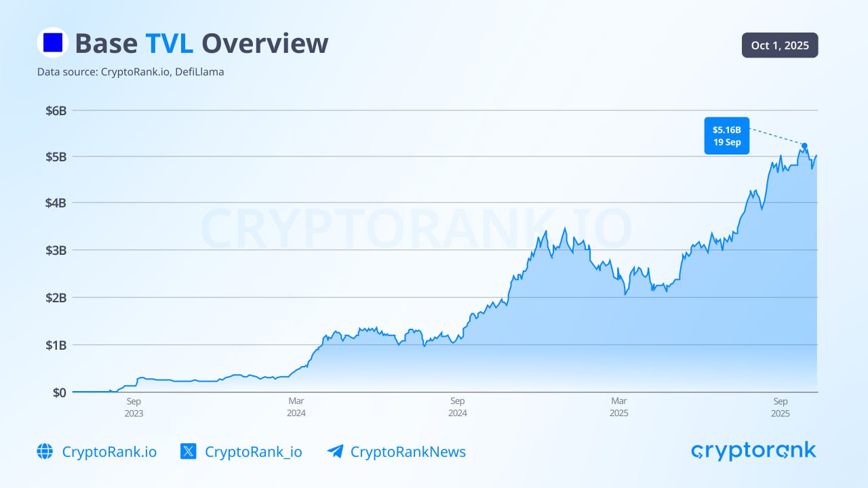
Task: Open the CryptoRankNews Telegram link
Action: (408, 451)
